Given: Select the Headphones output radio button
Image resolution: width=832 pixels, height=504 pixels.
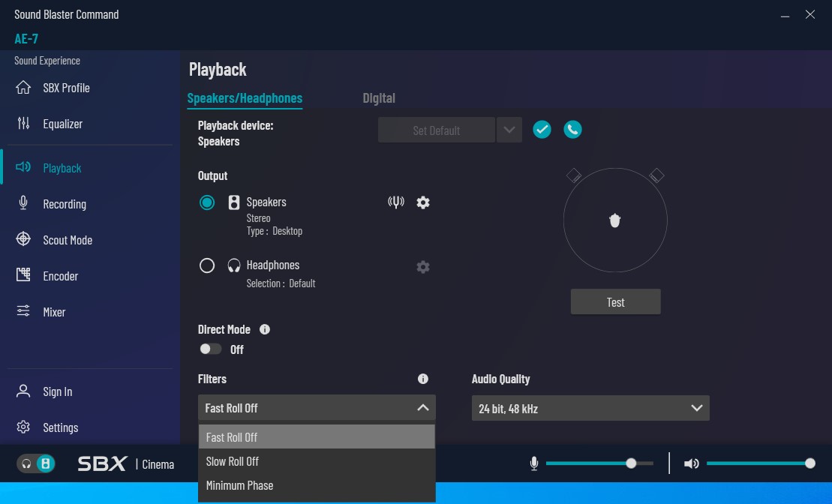Looking at the screenshot, I should (207, 265).
